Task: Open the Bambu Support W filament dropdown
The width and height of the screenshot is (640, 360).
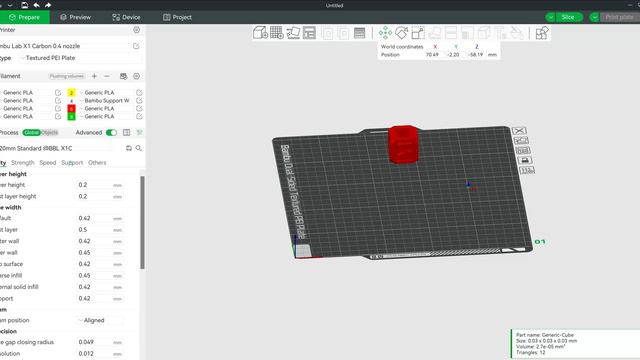Action: [107, 100]
